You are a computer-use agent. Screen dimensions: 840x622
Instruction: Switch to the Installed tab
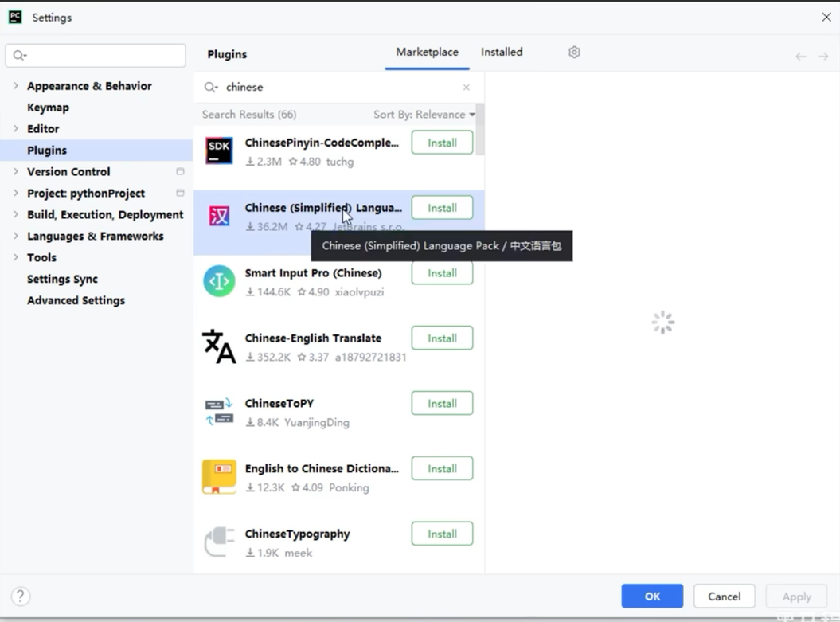(502, 52)
